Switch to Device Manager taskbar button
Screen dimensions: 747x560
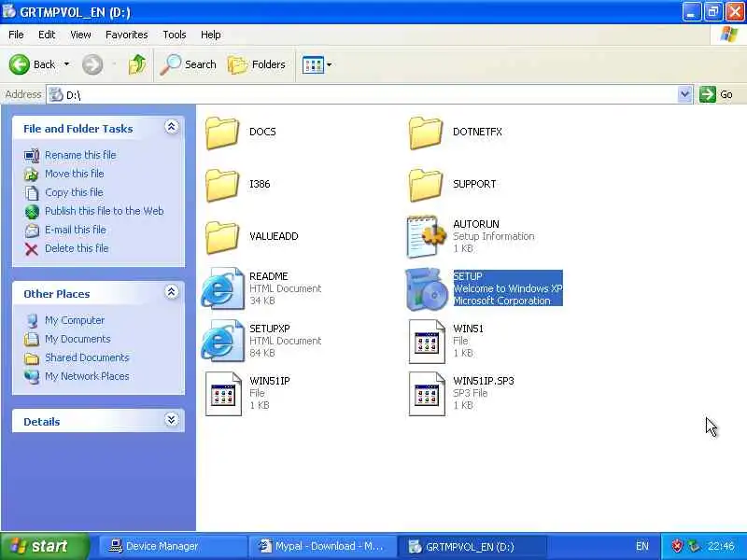[172, 546]
